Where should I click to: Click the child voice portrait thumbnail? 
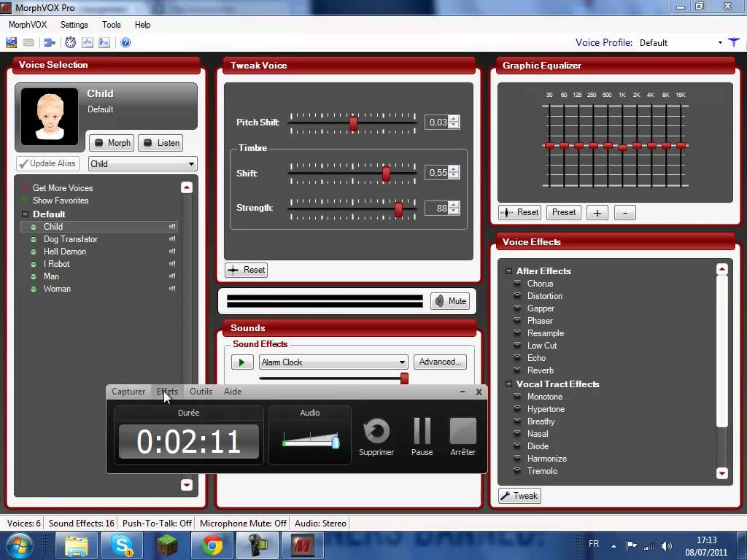[50, 117]
